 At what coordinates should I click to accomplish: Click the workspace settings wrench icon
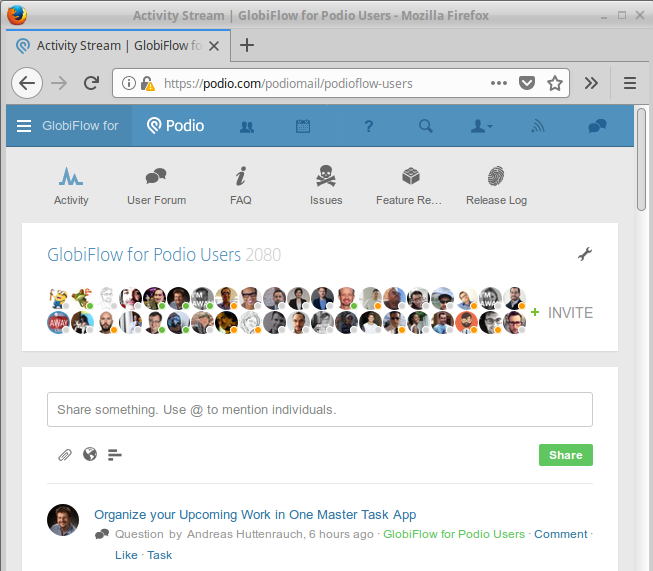coord(585,254)
